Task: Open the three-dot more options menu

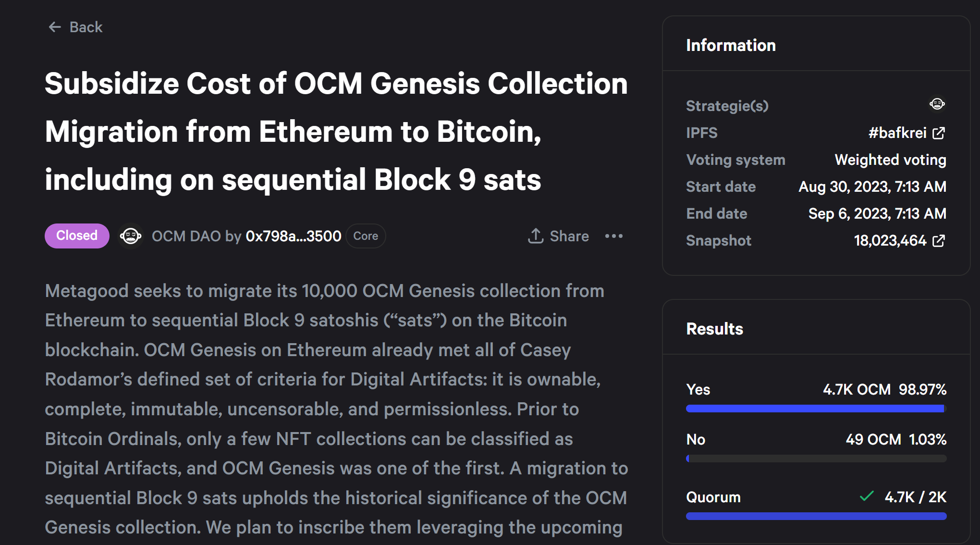Action: pyautogui.click(x=614, y=236)
